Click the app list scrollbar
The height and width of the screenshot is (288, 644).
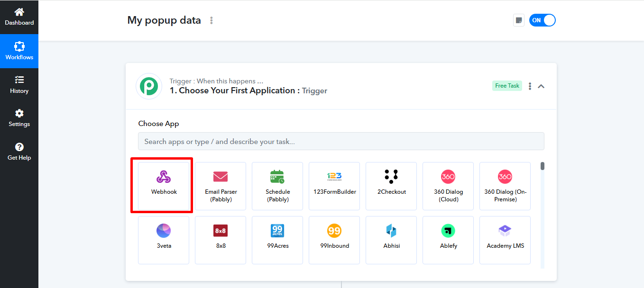coord(542,166)
